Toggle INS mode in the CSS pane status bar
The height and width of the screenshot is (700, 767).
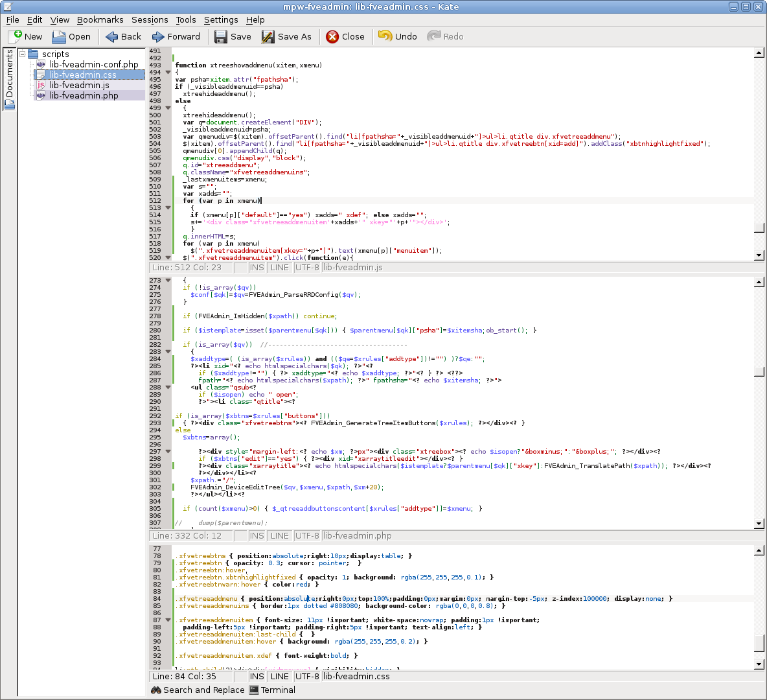[257, 676]
